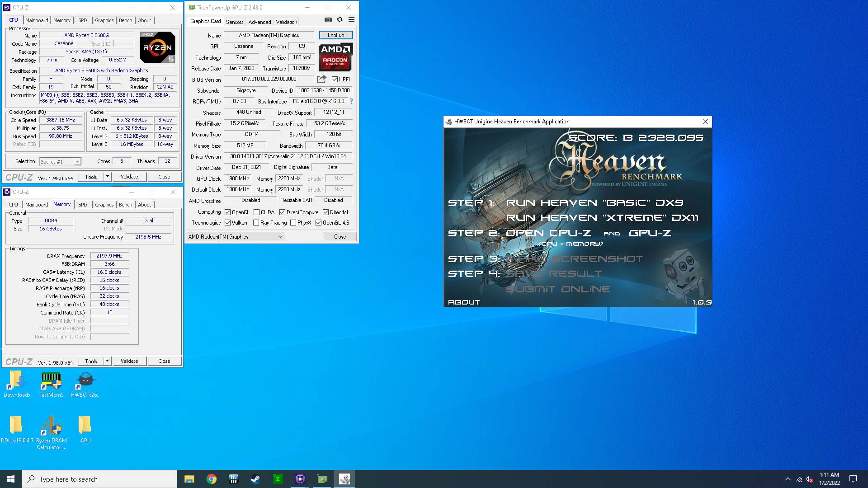Open the Downloads desktop shortcut

(17, 384)
